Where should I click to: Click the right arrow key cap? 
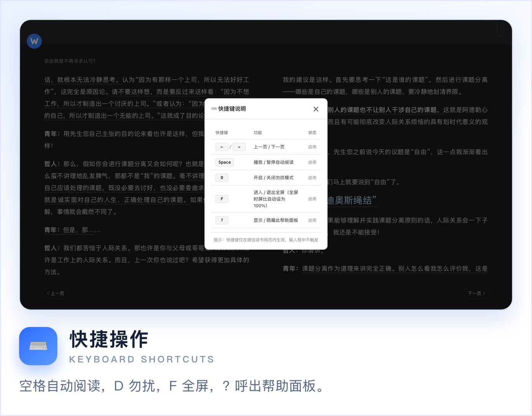pyautogui.click(x=239, y=147)
